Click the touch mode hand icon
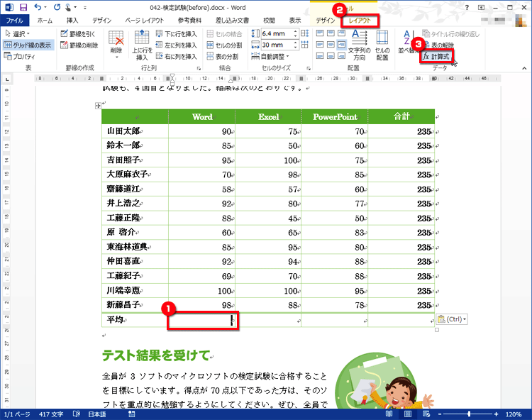 pos(68,7)
